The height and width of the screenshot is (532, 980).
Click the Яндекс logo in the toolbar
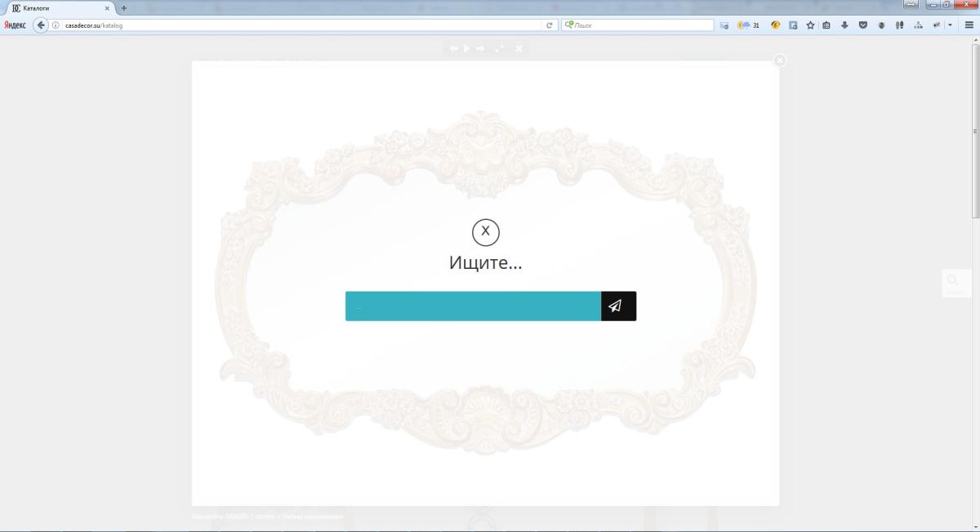[15, 25]
